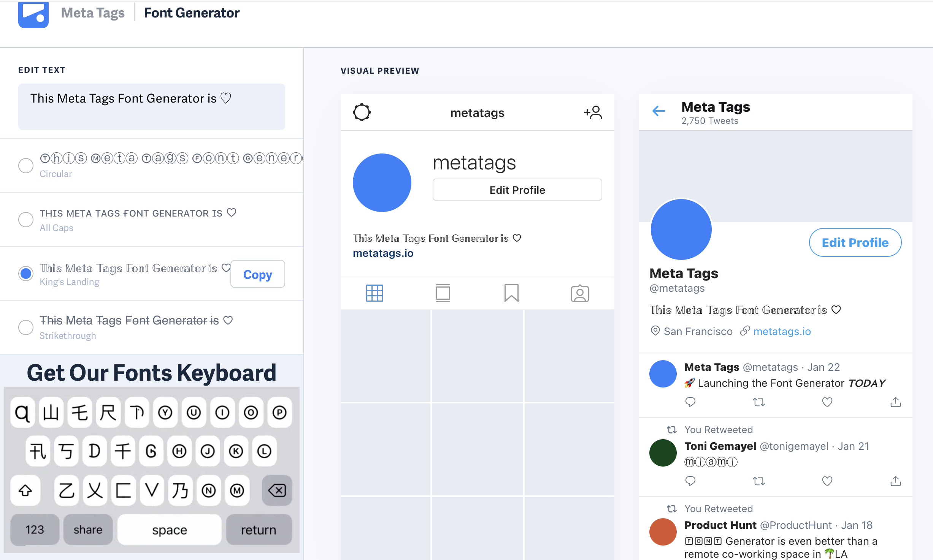
Task: Click the Instagram blue profile avatar
Action: 382,183
